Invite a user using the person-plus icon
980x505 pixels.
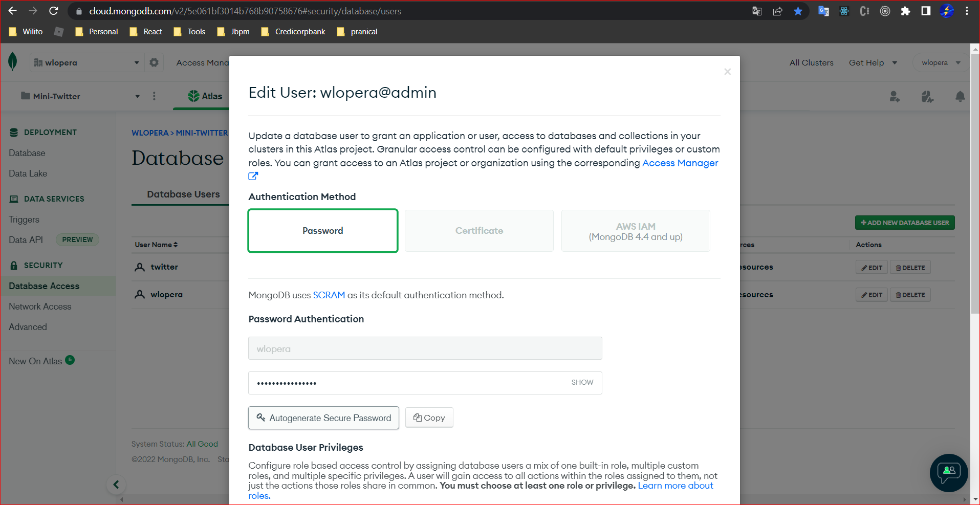(895, 96)
